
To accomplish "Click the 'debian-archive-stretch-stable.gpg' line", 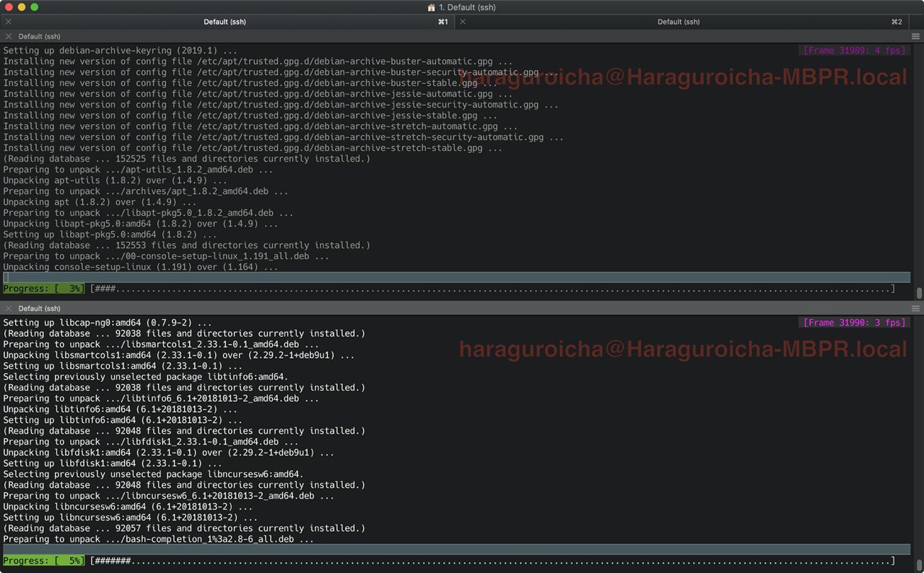I will point(253,148).
